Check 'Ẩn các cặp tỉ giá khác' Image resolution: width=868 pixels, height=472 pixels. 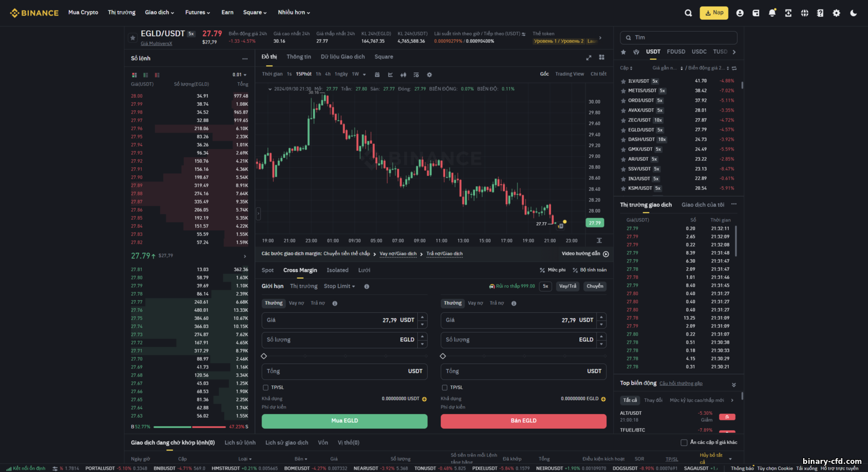tap(684, 443)
